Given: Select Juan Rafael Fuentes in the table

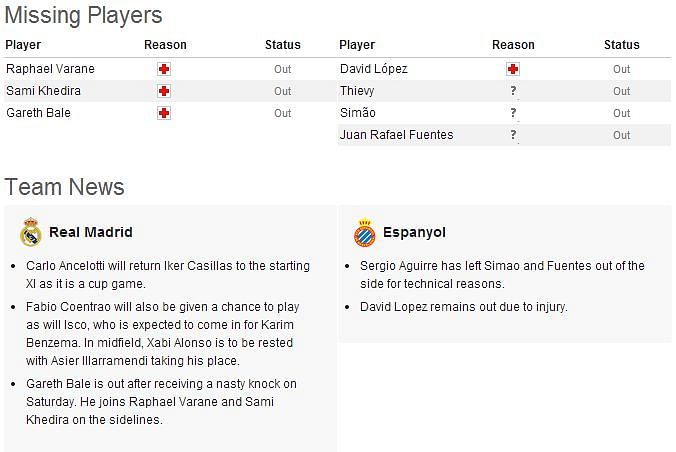Looking at the screenshot, I should (397, 135).
